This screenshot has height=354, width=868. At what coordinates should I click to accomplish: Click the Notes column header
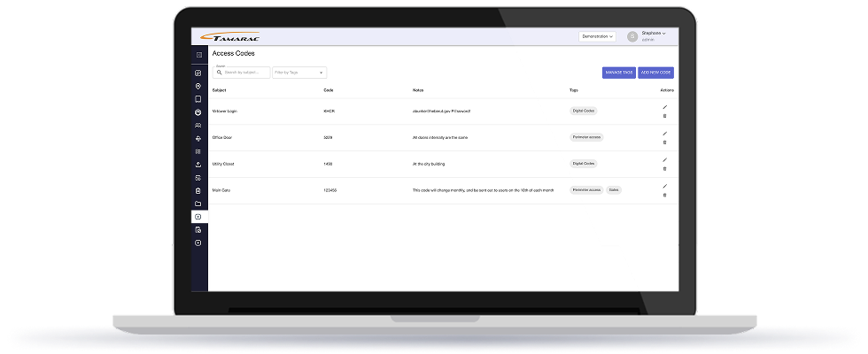pos(418,90)
